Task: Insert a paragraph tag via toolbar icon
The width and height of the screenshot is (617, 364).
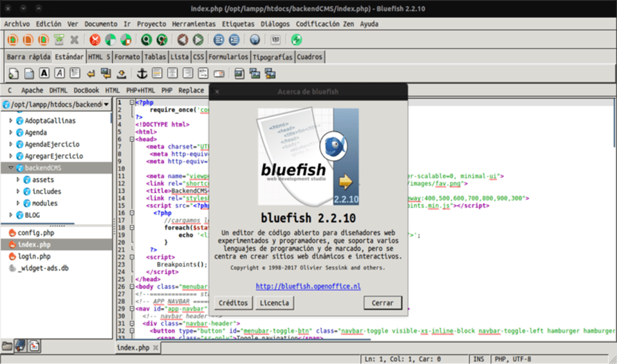Action: [75, 74]
